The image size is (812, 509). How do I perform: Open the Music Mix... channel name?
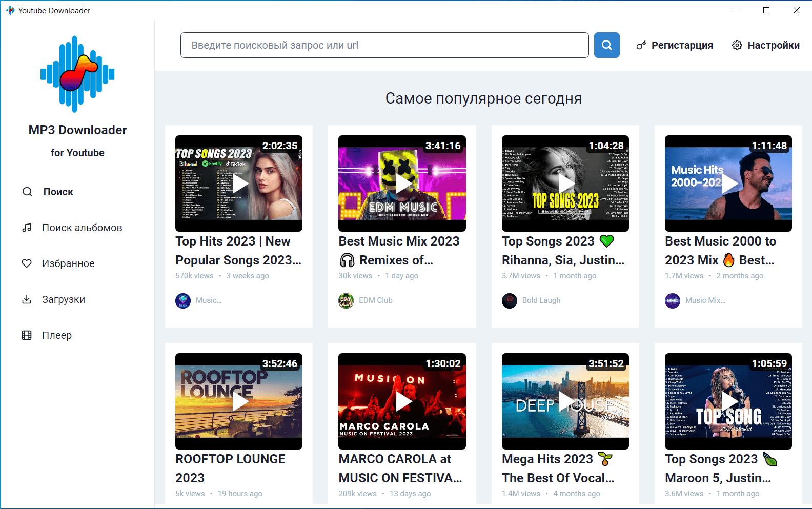click(705, 300)
